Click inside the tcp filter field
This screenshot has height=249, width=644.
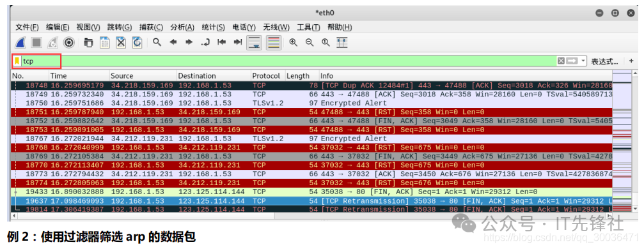click(x=288, y=61)
